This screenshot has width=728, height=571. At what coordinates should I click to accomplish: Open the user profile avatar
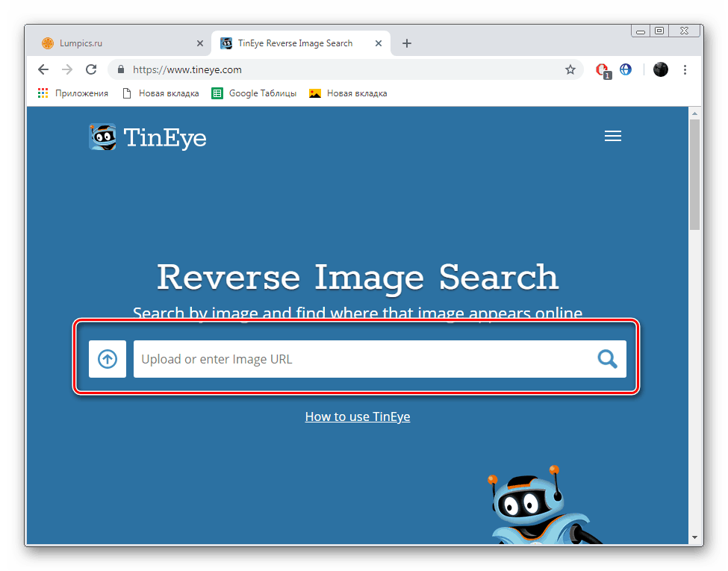pos(660,69)
